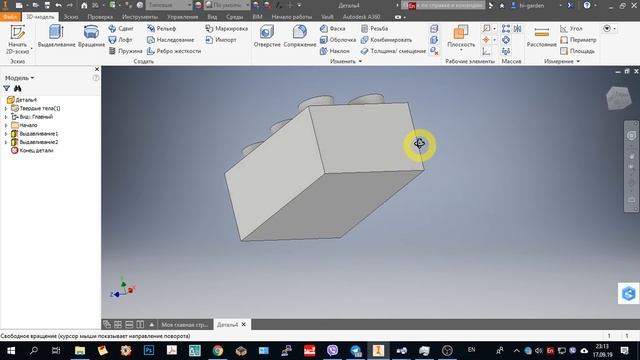Open the Файл menu
640x360 pixels.
click(10, 17)
